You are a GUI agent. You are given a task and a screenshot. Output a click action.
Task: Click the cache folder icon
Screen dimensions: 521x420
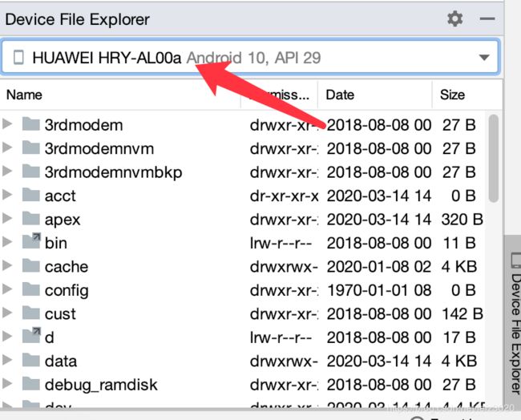pyautogui.click(x=31, y=265)
